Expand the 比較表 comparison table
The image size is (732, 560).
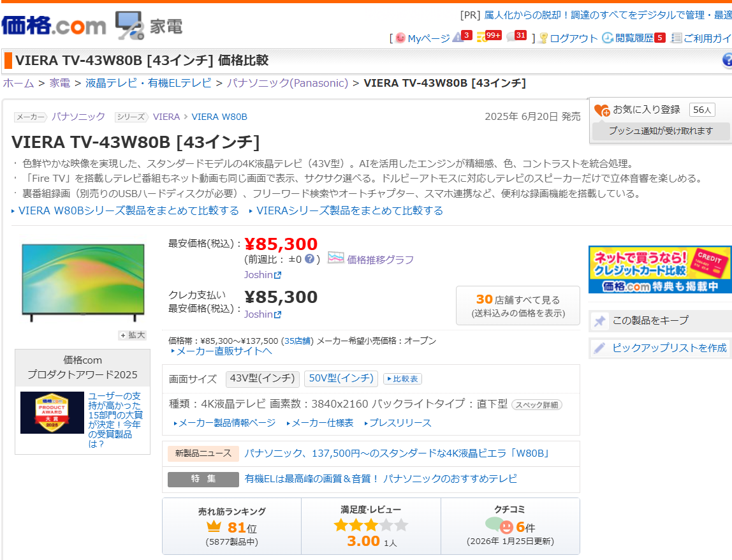coord(402,379)
